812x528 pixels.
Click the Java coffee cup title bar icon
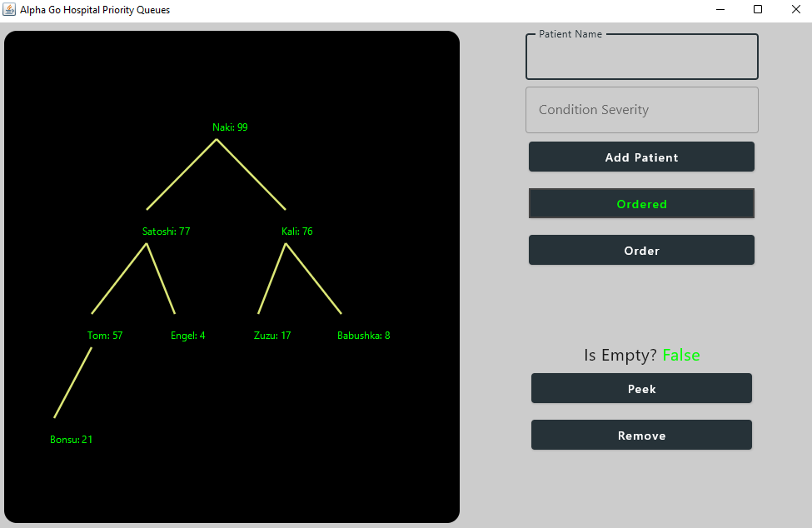10,9
